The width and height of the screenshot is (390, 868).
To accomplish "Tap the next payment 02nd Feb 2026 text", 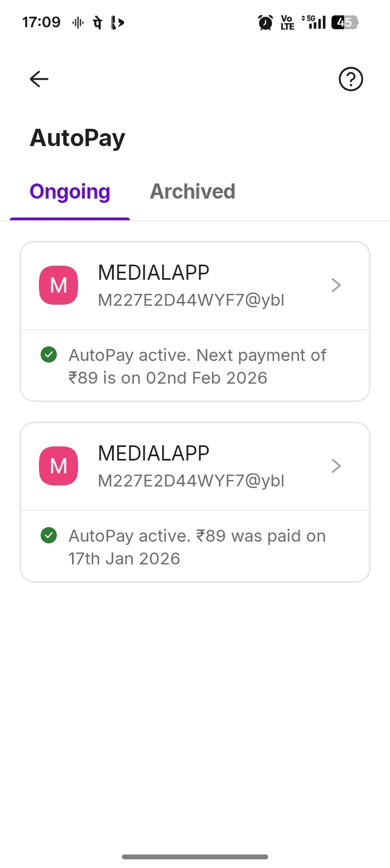I will tap(197, 366).
